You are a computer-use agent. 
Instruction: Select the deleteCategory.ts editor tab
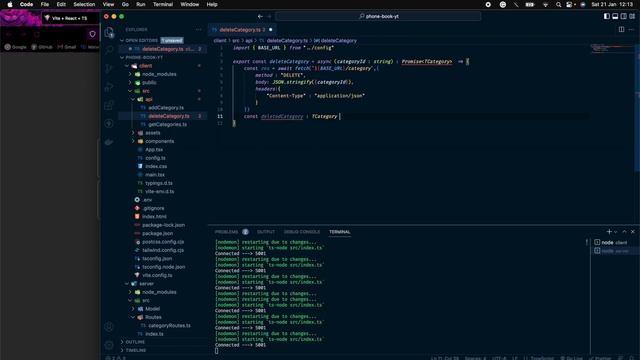(x=242, y=30)
